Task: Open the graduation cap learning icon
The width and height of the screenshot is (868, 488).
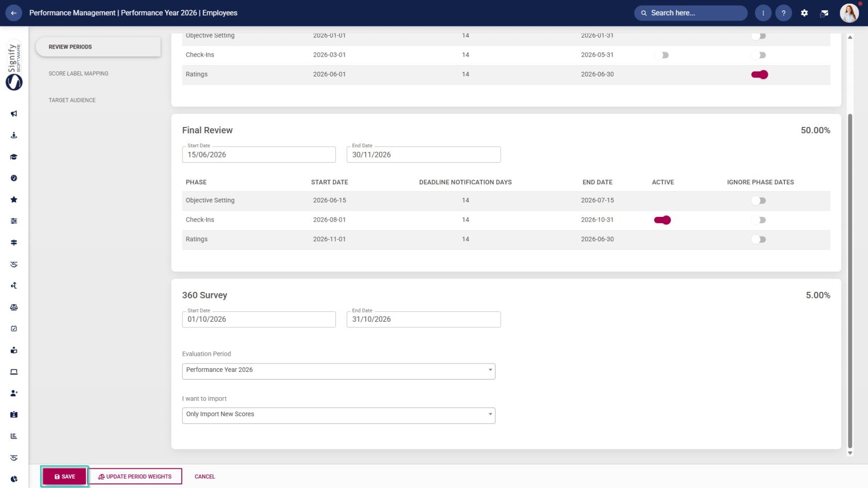Action: (x=14, y=157)
